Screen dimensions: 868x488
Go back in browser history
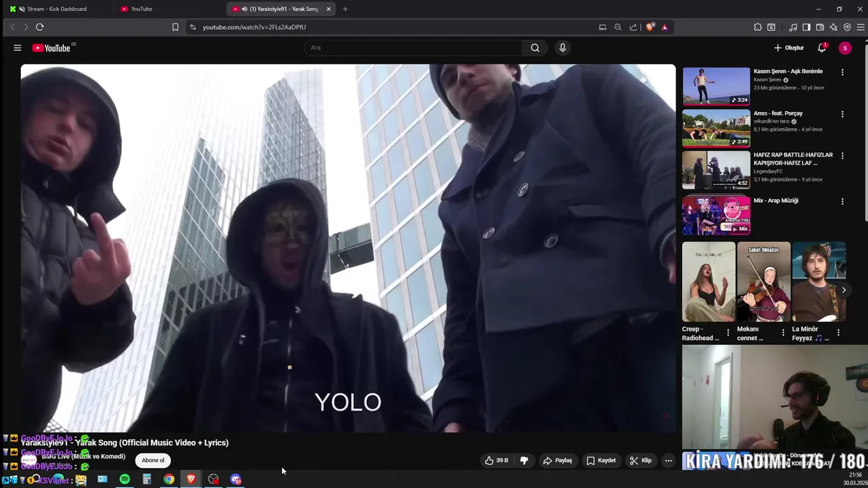tap(12, 27)
